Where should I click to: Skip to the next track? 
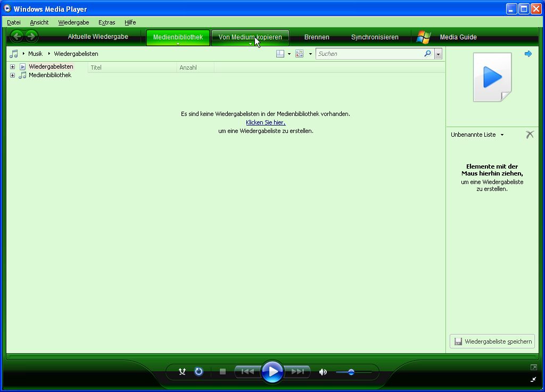297,372
